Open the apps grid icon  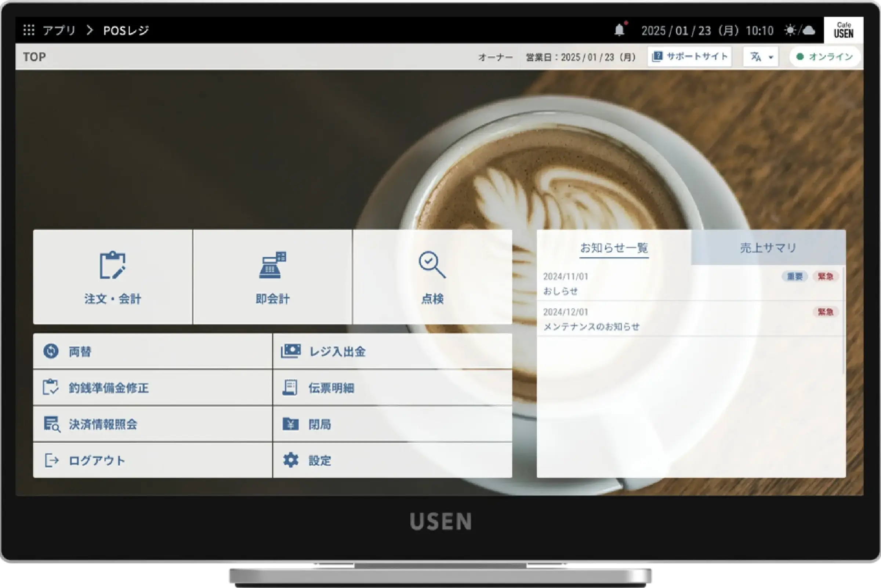[x=29, y=30]
